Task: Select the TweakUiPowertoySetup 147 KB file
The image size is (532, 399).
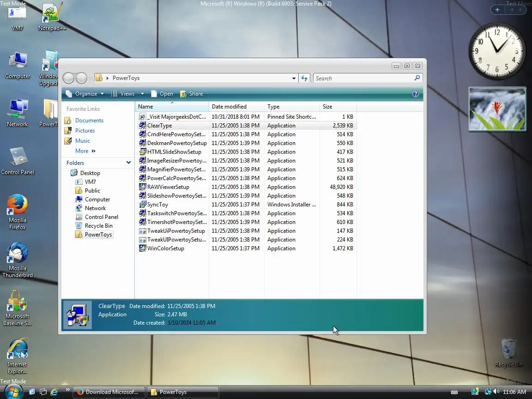Action: (176, 231)
